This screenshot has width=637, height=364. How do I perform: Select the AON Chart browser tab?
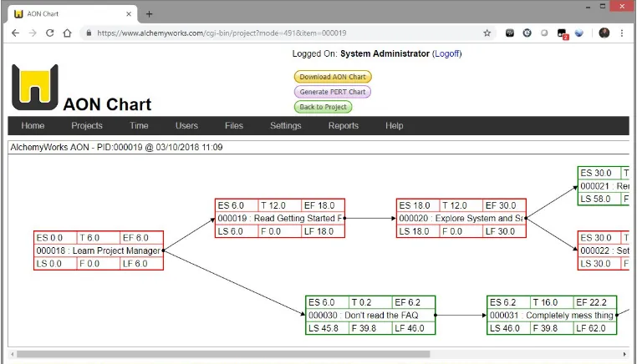click(73, 14)
